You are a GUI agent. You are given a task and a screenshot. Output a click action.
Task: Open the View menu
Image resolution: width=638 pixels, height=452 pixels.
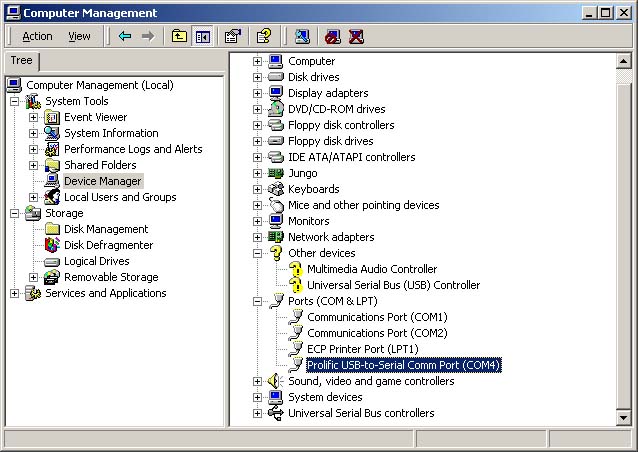click(79, 36)
